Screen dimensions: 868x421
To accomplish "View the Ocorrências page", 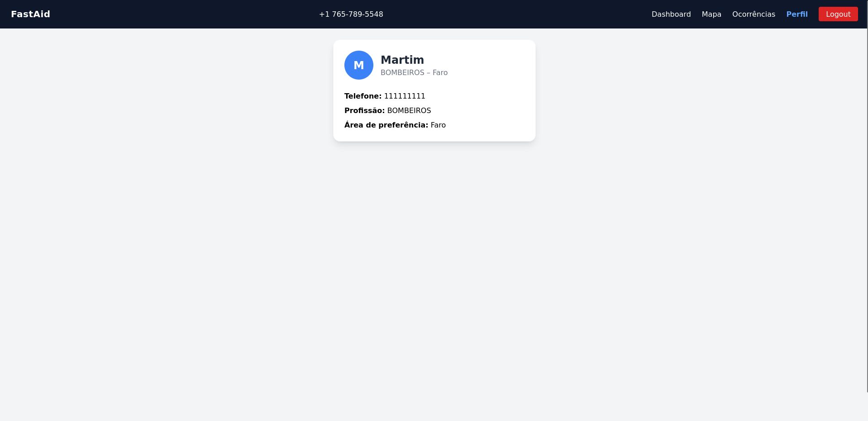I will pyautogui.click(x=754, y=14).
